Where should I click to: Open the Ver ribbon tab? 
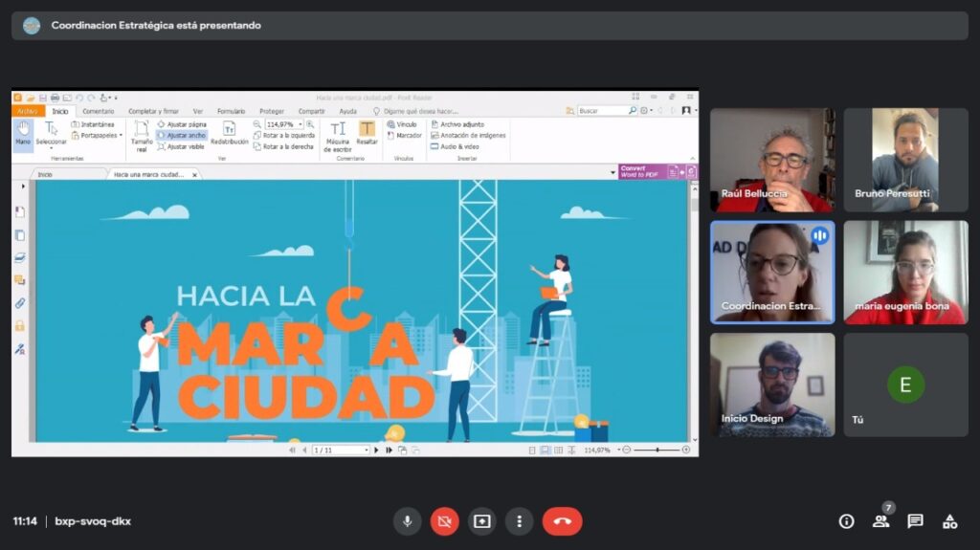click(197, 111)
